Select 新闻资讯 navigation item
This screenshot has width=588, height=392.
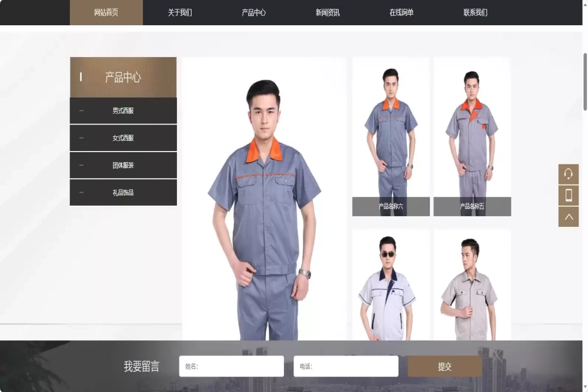[328, 12]
